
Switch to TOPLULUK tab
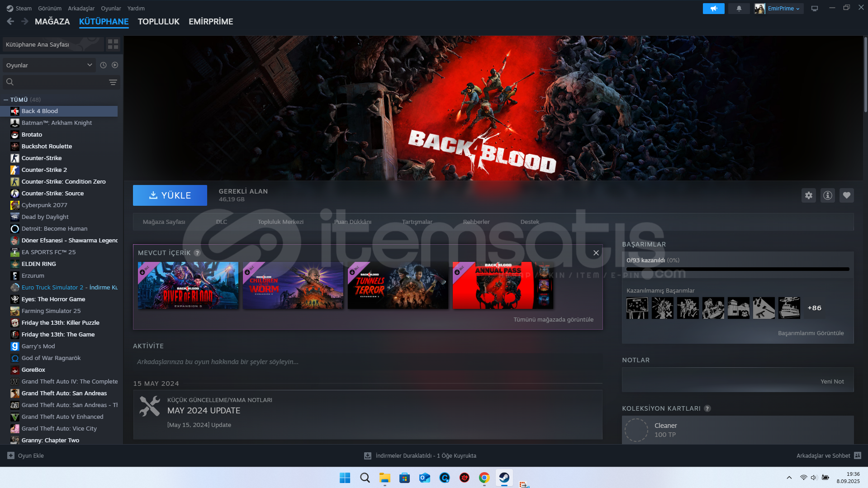(159, 21)
